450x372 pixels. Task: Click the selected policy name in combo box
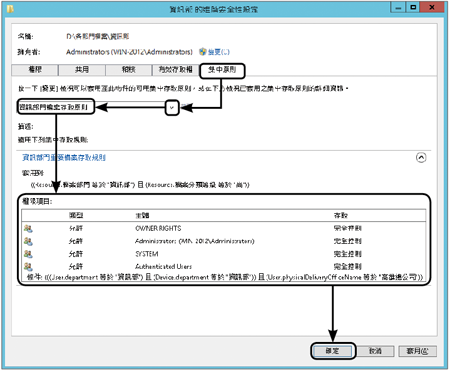54,107
